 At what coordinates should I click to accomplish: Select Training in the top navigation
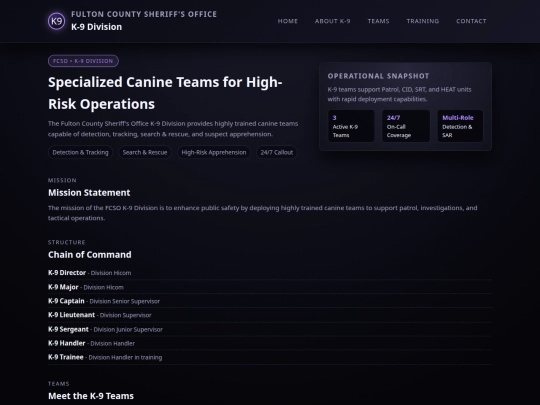coord(423,21)
